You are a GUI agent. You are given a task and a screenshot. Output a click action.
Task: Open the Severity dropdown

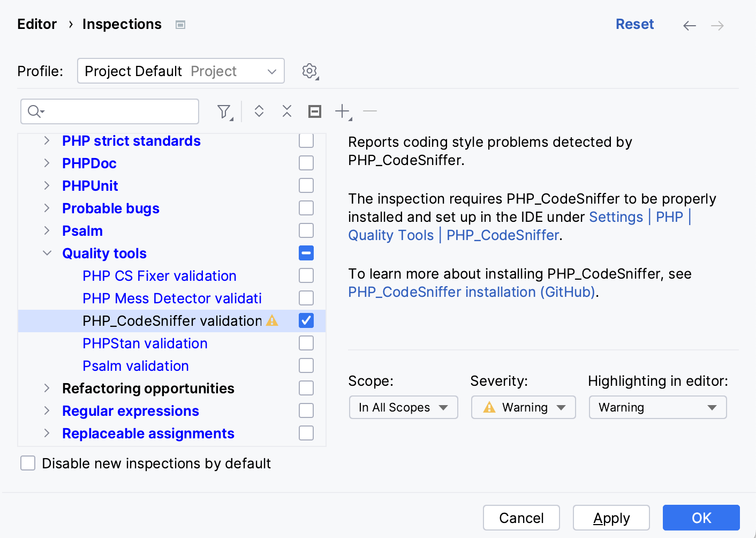coord(523,407)
